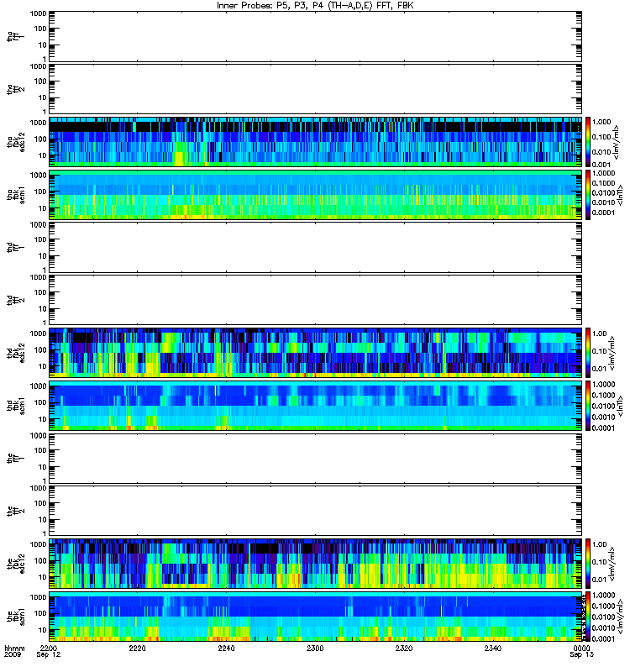Viewport: 630px width, 672px height.
Task: Click the tha fbk edc12 color bar
Action: click(588, 142)
